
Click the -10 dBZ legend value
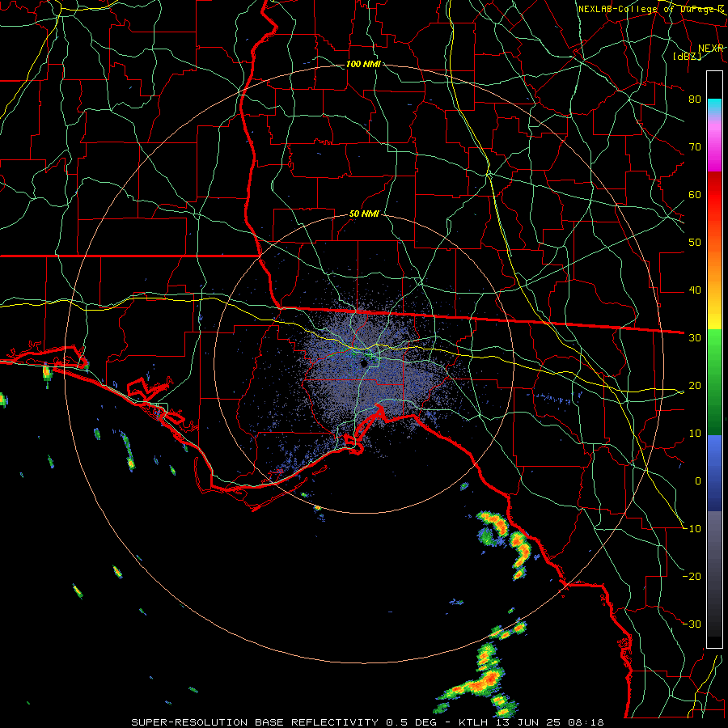tap(692, 529)
